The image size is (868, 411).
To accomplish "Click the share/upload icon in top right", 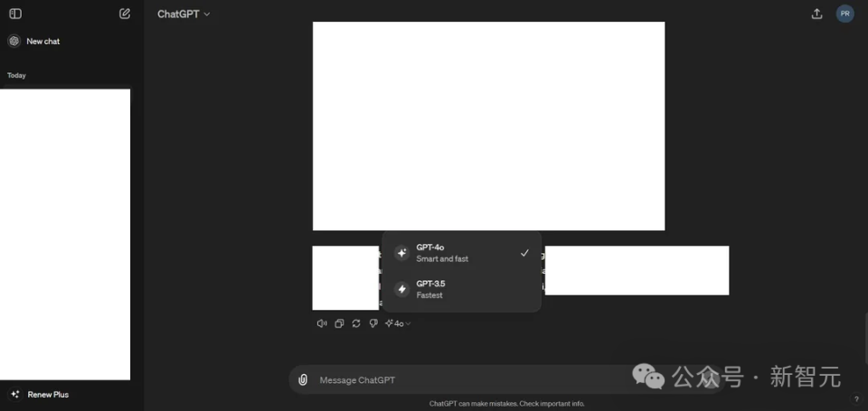I will click(x=816, y=14).
